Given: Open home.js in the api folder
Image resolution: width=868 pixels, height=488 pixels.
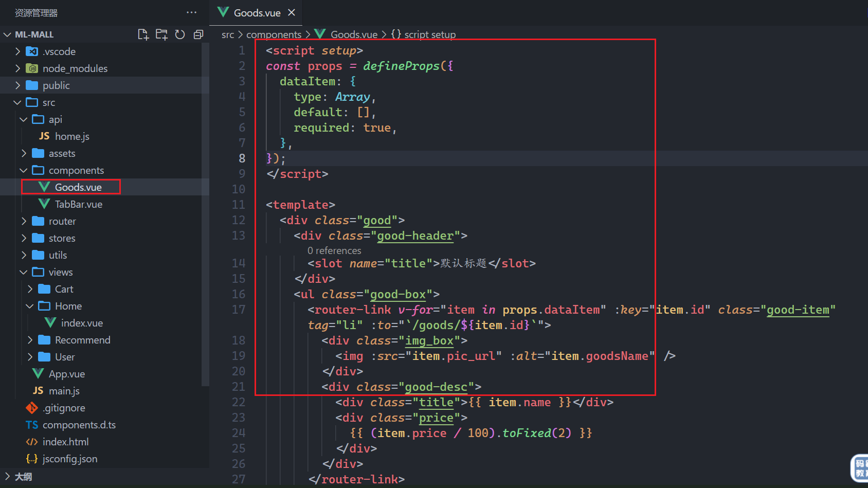Looking at the screenshot, I should coord(72,136).
